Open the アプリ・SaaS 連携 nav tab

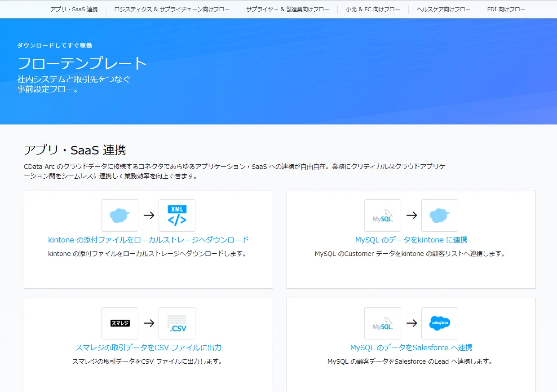(x=74, y=9)
